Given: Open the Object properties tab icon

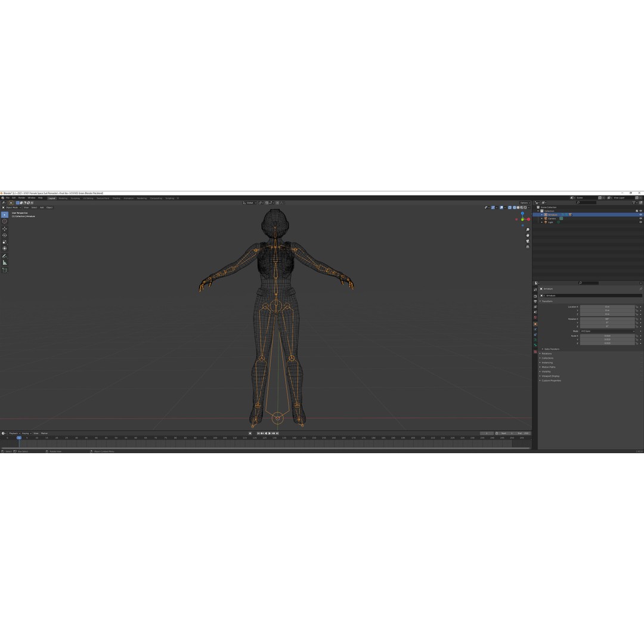Looking at the screenshot, I should coord(535,324).
